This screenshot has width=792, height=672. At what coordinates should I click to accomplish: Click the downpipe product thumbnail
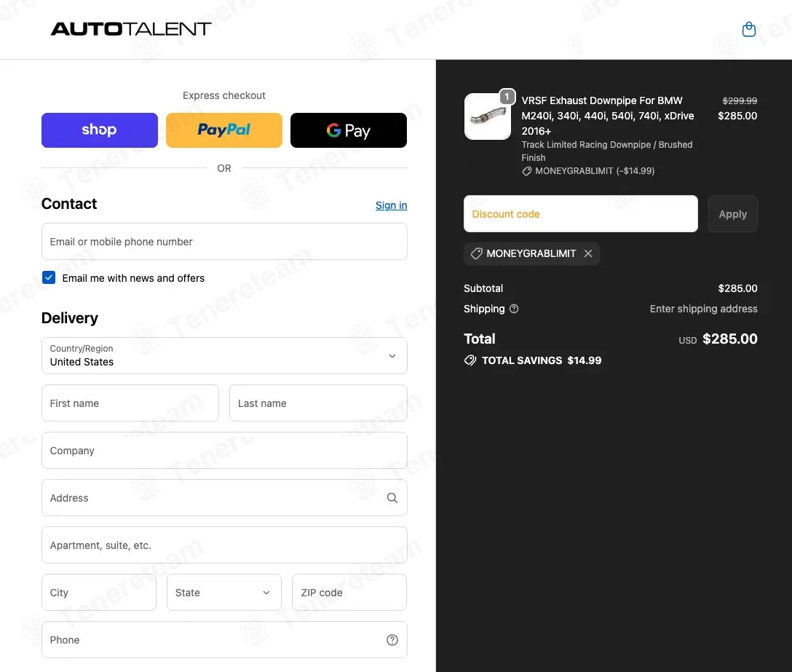point(487,116)
